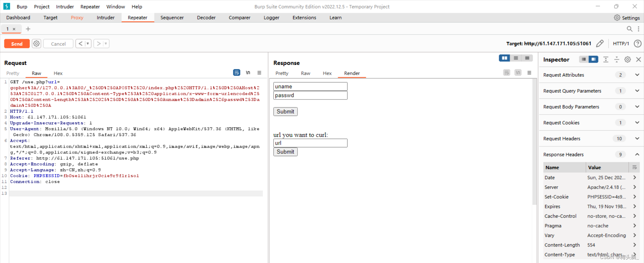Toggle request word wrap icon
This screenshot has height=263, width=644.
pos(236,72)
